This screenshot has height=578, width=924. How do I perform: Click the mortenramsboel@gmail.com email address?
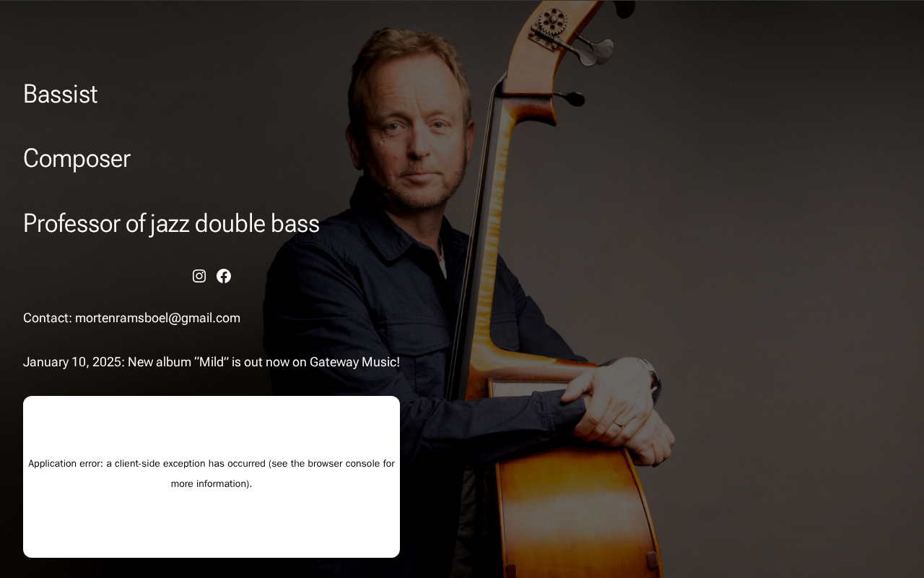157,318
